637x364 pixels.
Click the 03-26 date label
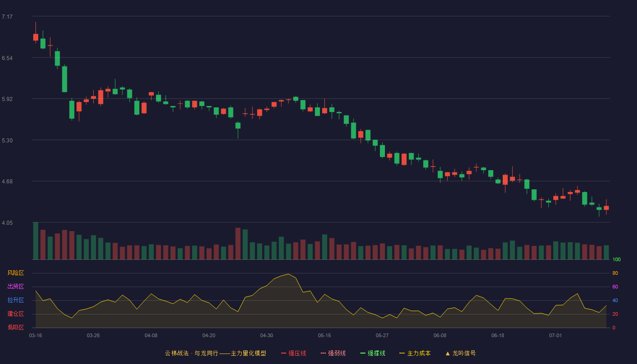tap(93, 335)
